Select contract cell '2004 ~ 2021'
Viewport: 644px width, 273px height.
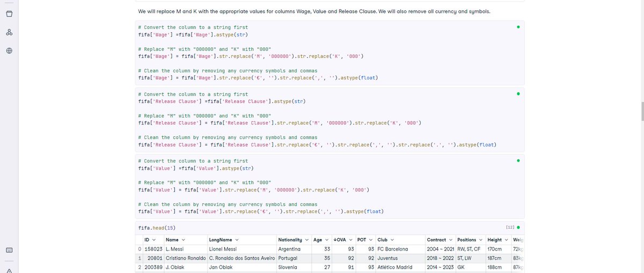coord(440,249)
